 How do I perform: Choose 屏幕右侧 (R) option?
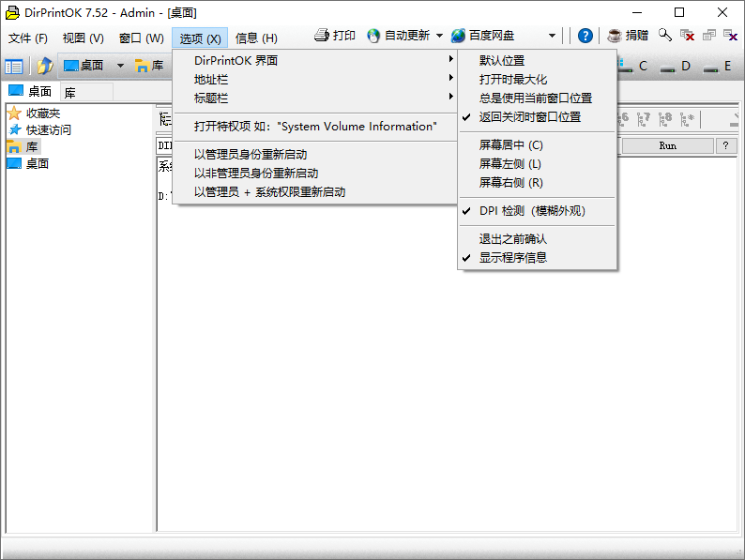538,183
